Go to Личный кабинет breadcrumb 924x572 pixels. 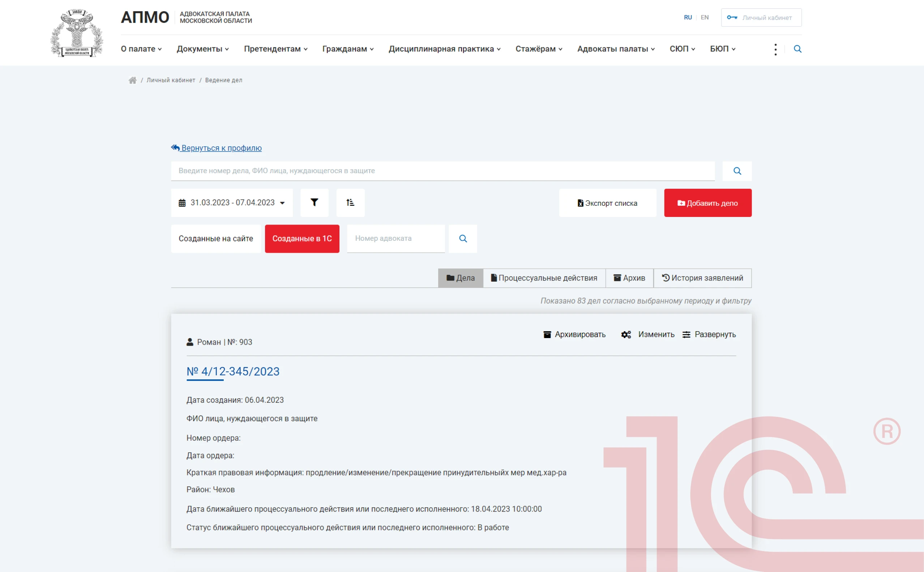pos(171,80)
